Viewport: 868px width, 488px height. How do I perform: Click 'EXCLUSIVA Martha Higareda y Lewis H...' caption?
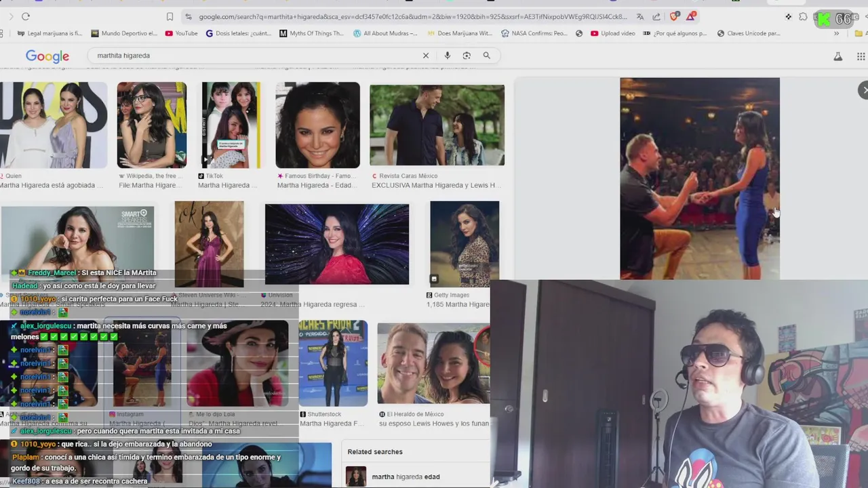point(437,185)
